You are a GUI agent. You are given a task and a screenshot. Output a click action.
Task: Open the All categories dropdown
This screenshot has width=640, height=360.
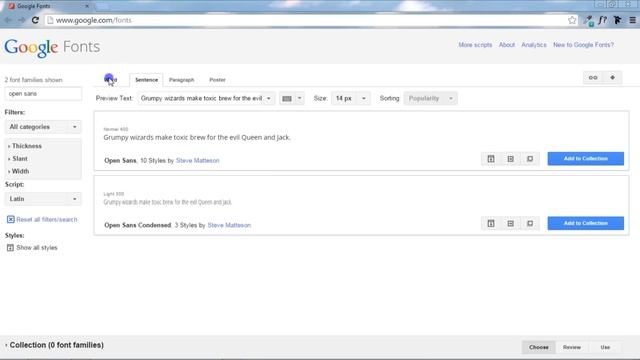click(43, 127)
